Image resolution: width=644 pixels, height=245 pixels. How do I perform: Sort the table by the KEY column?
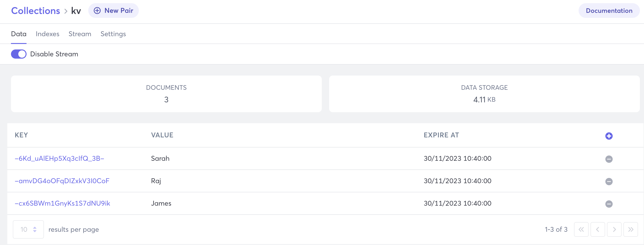[21, 135]
